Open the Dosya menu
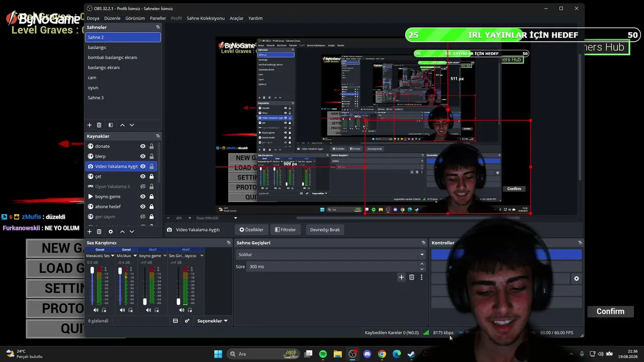 pos(93,18)
